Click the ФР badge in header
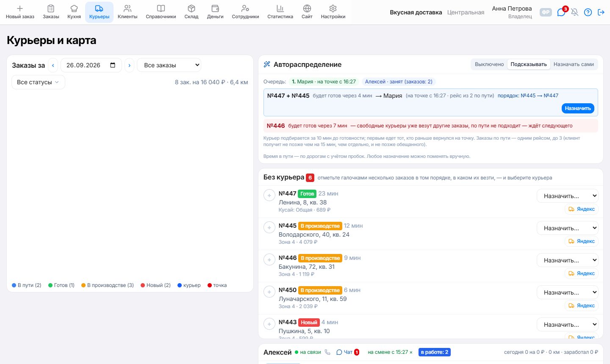 coord(546,12)
